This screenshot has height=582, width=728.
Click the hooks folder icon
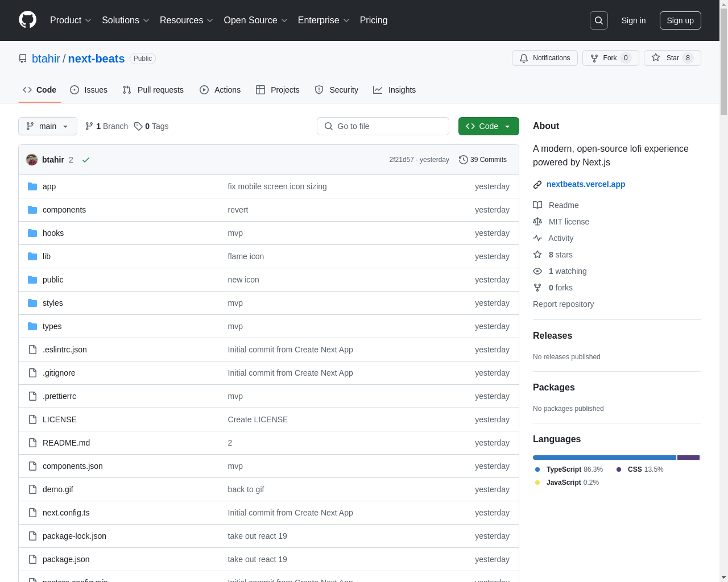coord(32,233)
